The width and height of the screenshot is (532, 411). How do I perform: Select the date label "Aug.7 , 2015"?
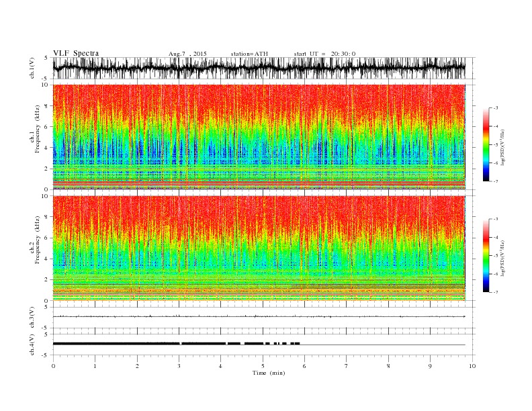pos(187,54)
